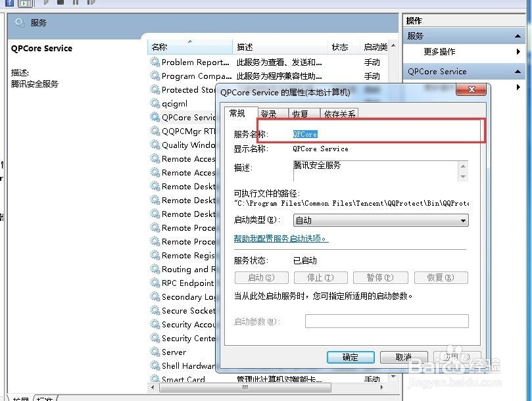Viewport: 532px width, 401px height.
Task: Open the 启动类型 dropdown set to 自动
Action: [x=381, y=220]
